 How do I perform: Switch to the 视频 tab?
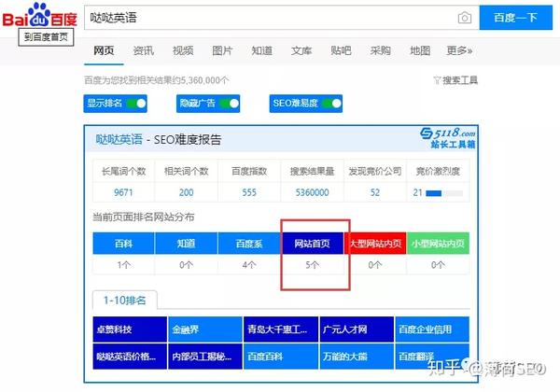point(183,50)
